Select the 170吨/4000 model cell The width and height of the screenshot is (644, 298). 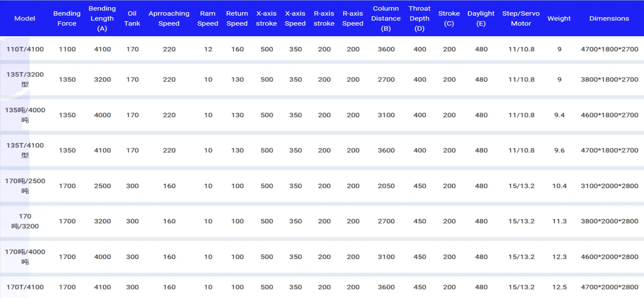pyautogui.click(x=25, y=257)
